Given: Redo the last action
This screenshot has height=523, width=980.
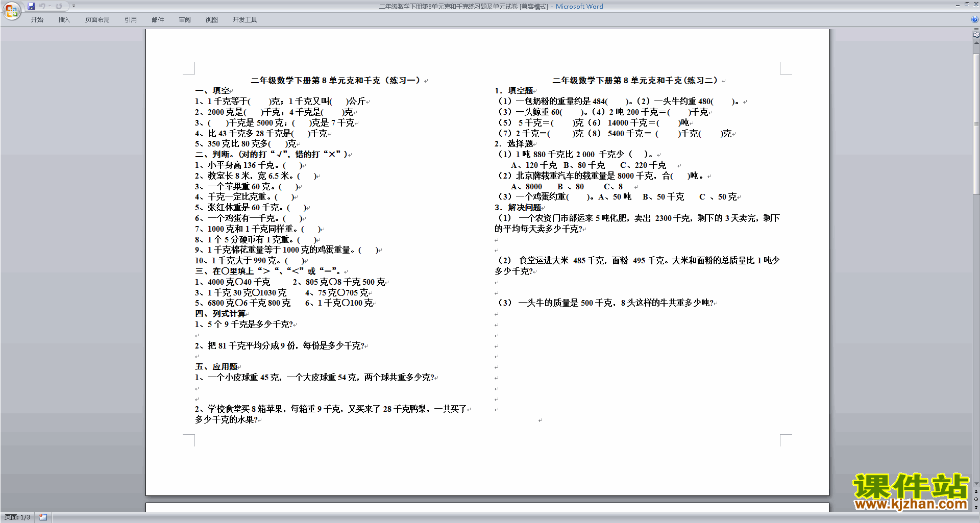Looking at the screenshot, I should point(59,6).
